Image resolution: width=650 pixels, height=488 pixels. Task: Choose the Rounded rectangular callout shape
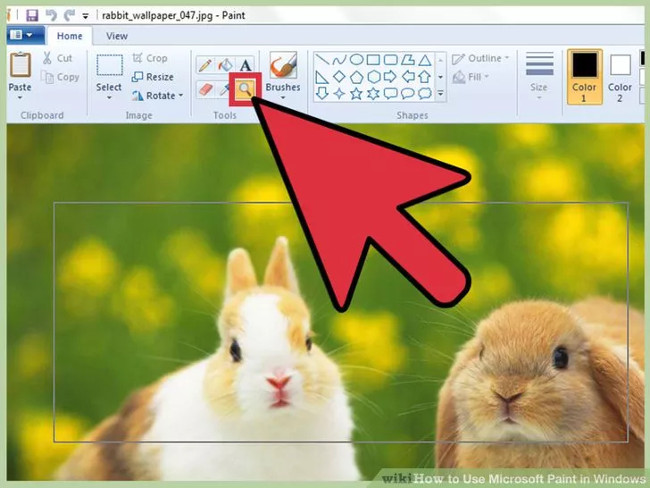tap(390, 94)
